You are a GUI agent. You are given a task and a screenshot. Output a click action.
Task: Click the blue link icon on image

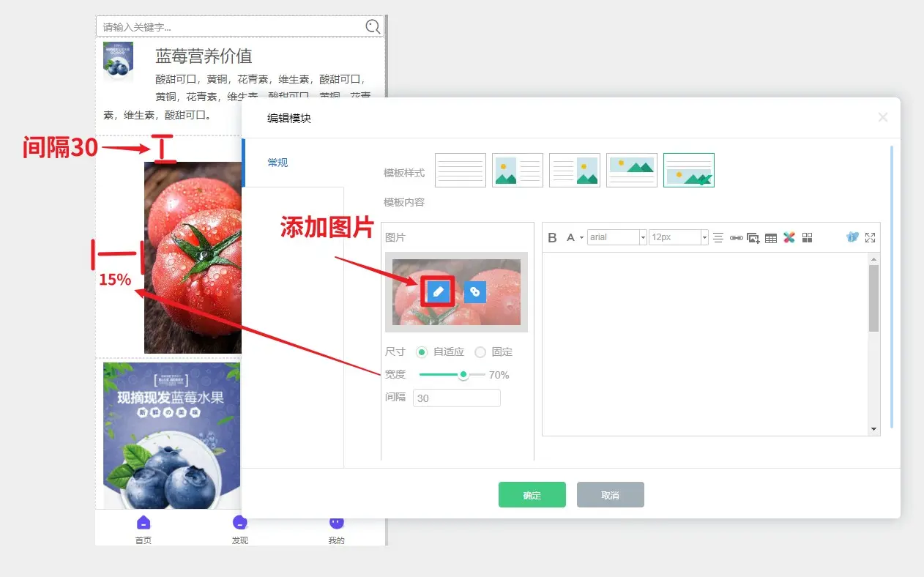point(474,291)
